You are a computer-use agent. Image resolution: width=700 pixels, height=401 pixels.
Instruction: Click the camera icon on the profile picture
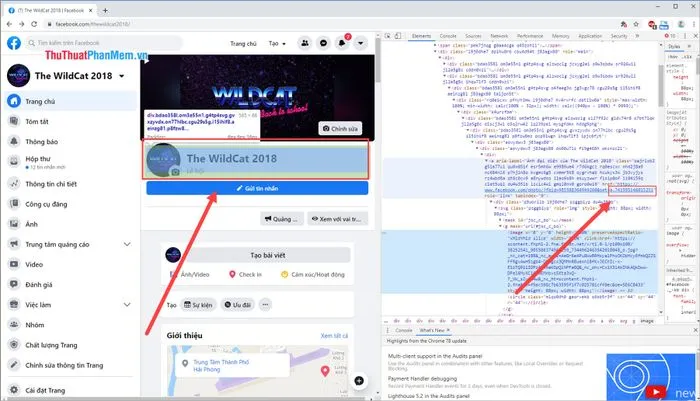(177, 169)
